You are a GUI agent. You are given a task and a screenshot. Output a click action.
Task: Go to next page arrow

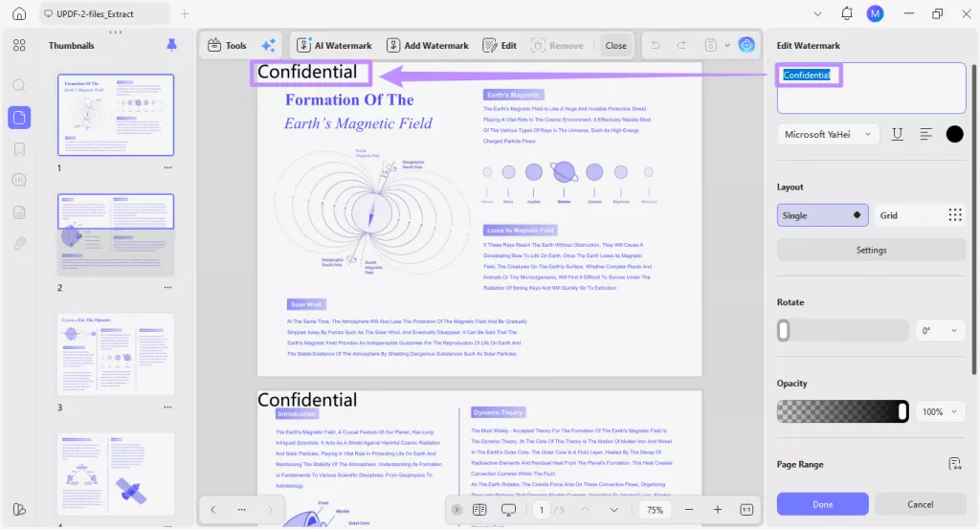click(613, 510)
